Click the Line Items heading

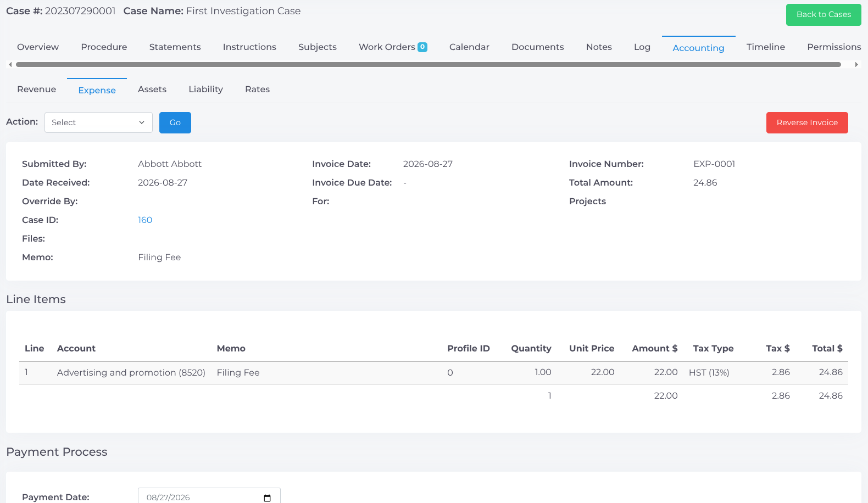coord(36,299)
